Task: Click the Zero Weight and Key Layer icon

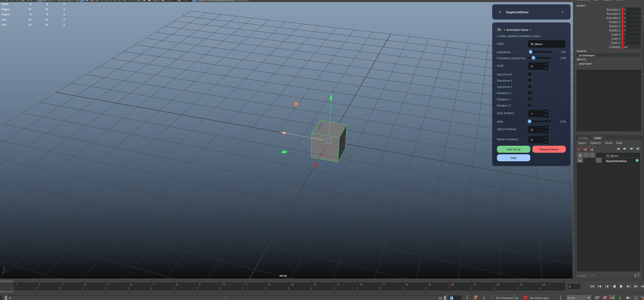Action: pos(585,149)
